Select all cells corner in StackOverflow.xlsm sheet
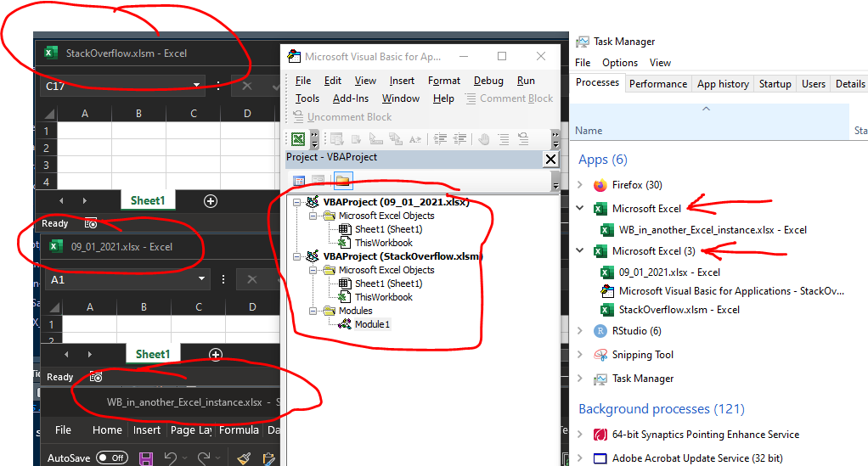The image size is (868, 466). (48, 114)
